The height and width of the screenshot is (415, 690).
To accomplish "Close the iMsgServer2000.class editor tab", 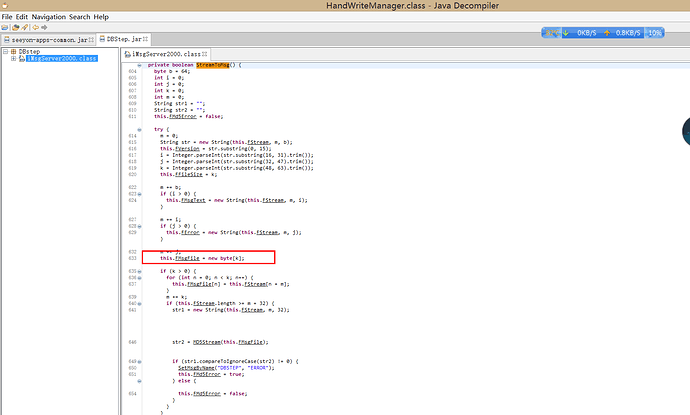I will point(204,54).
